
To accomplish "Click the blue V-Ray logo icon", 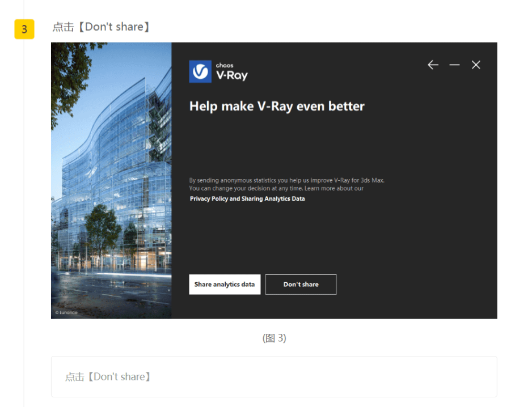I will click(x=200, y=71).
